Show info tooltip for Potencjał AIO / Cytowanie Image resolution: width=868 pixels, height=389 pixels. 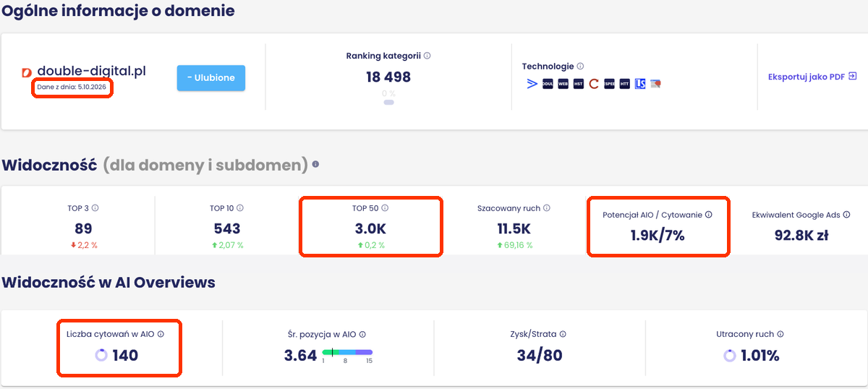(x=709, y=215)
